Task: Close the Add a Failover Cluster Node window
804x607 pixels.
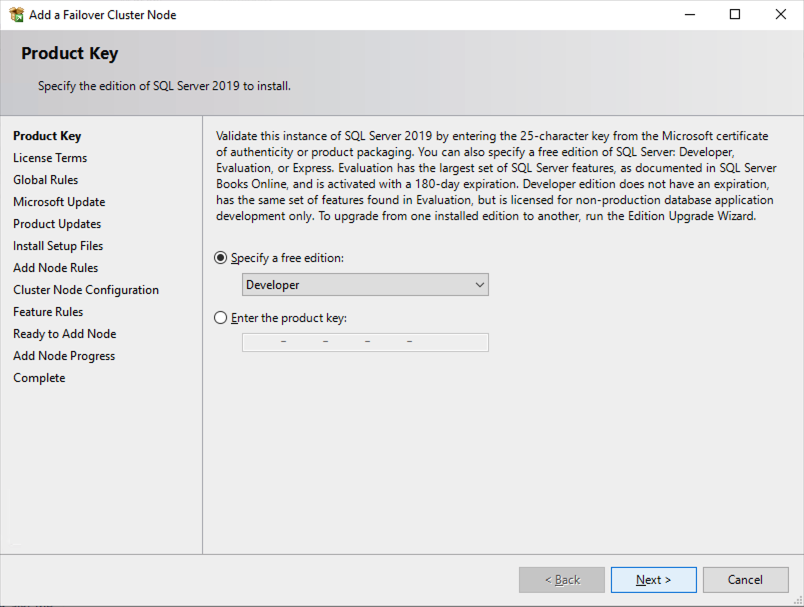Action: coord(780,14)
